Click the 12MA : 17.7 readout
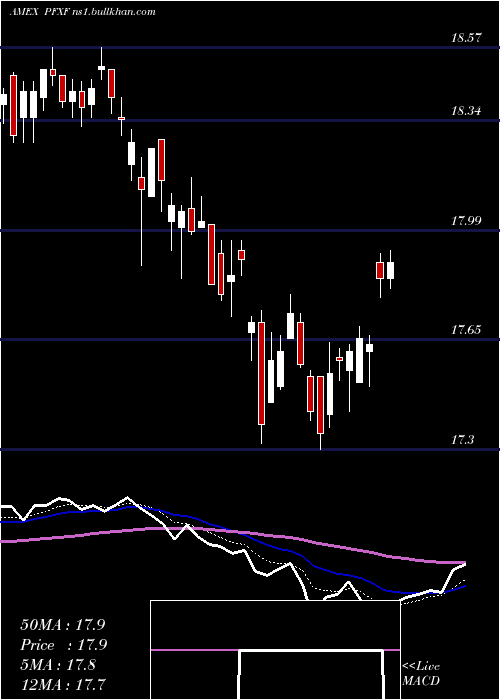Viewport: 500px width, 700px height. [x=63, y=685]
